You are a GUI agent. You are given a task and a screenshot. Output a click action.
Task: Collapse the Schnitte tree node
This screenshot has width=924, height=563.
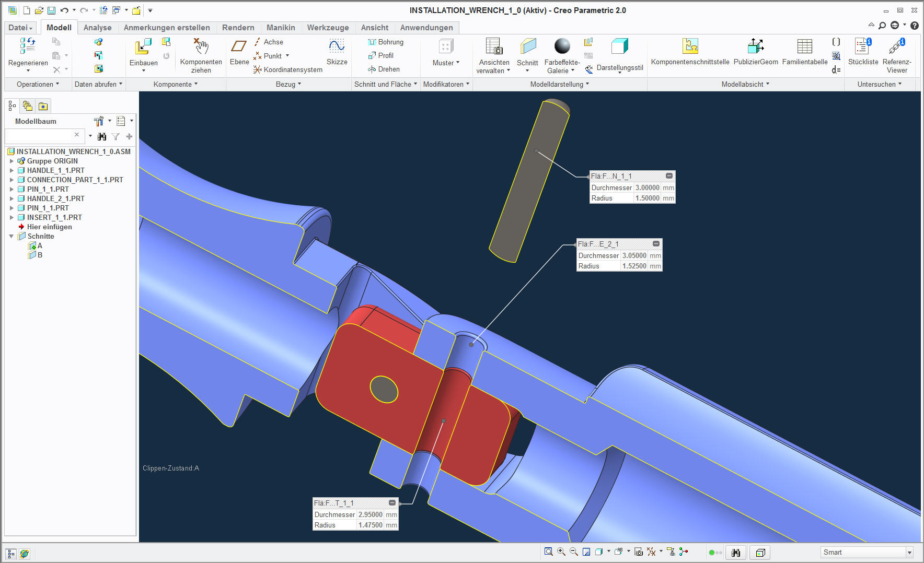pyautogui.click(x=11, y=236)
